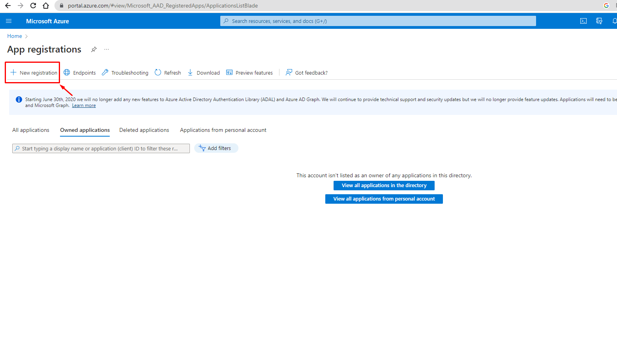Focus the Search resources, services, and docs box
The image size is (617, 364).
378,21
